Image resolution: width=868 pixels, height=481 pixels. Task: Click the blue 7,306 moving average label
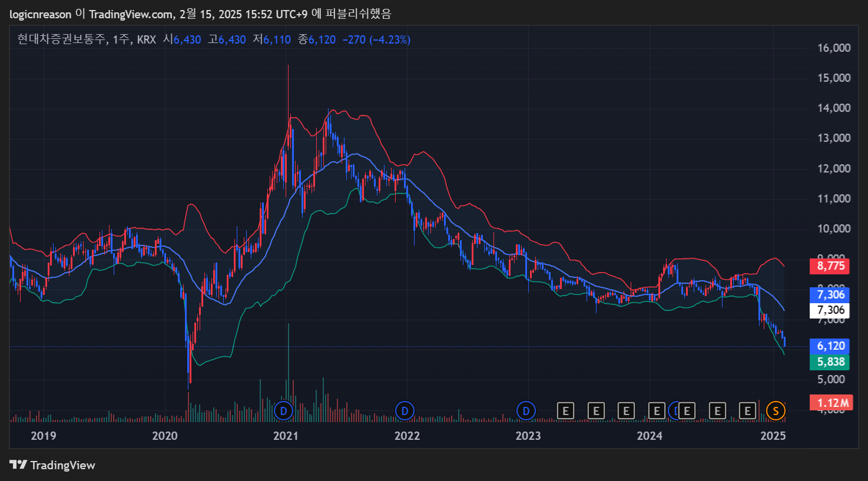point(830,294)
